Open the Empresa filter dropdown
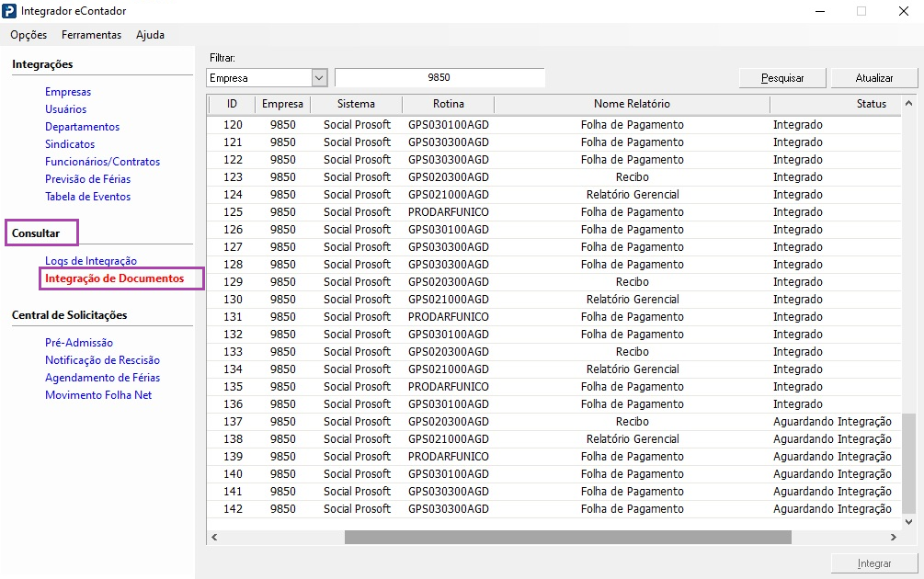Image resolution: width=924 pixels, height=579 pixels. (x=319, y=78)
